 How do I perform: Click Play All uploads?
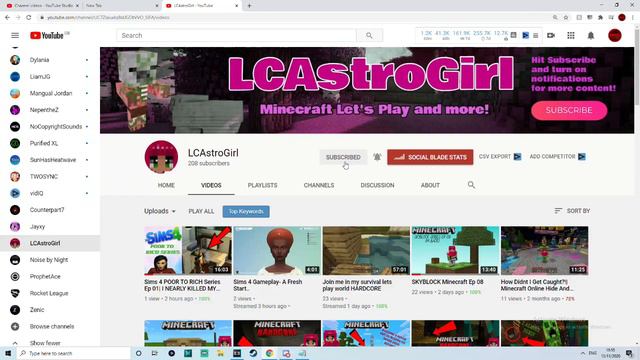tap(201, 211)
